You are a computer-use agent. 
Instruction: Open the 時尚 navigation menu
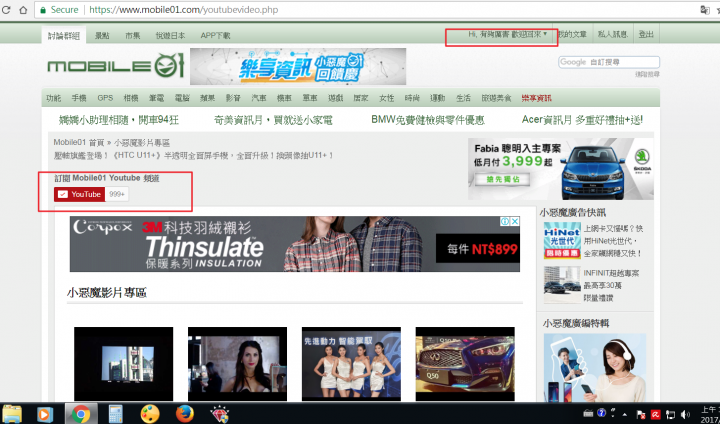[412, 98]
